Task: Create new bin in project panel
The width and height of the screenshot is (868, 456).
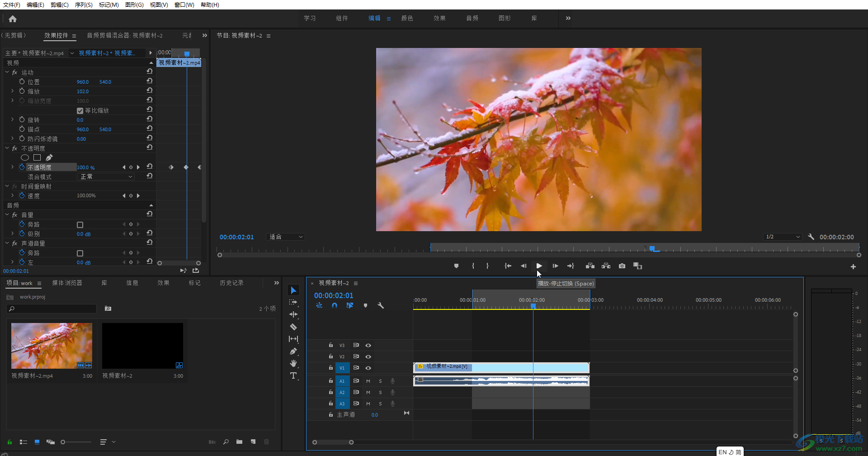Action: click(x=239, y=442)
